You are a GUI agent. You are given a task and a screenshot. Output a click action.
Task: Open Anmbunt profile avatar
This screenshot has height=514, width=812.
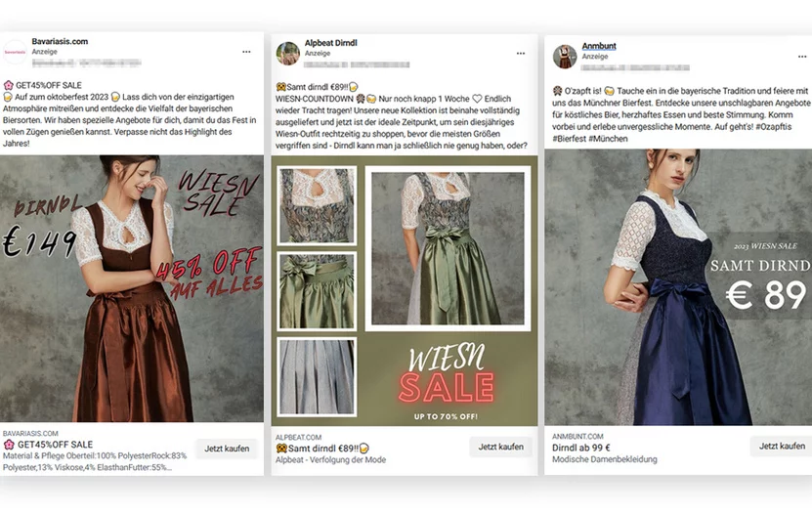pos(565,56)
